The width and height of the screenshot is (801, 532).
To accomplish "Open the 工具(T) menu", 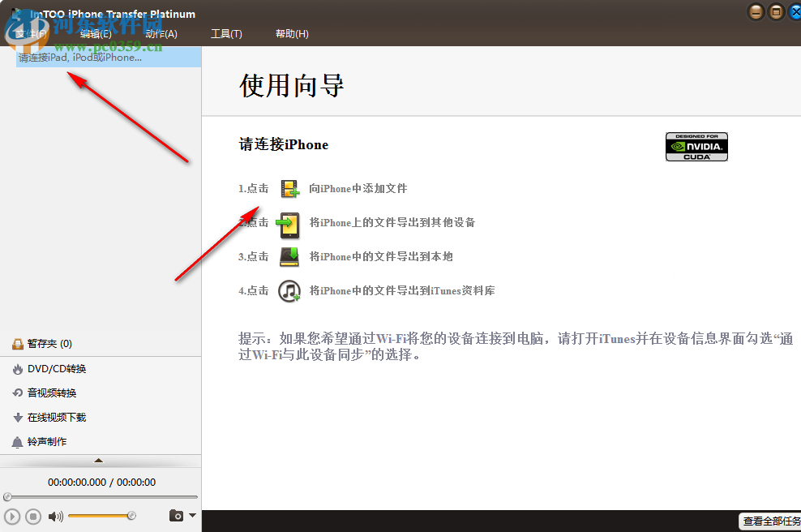I will click(x=226, y=33).
